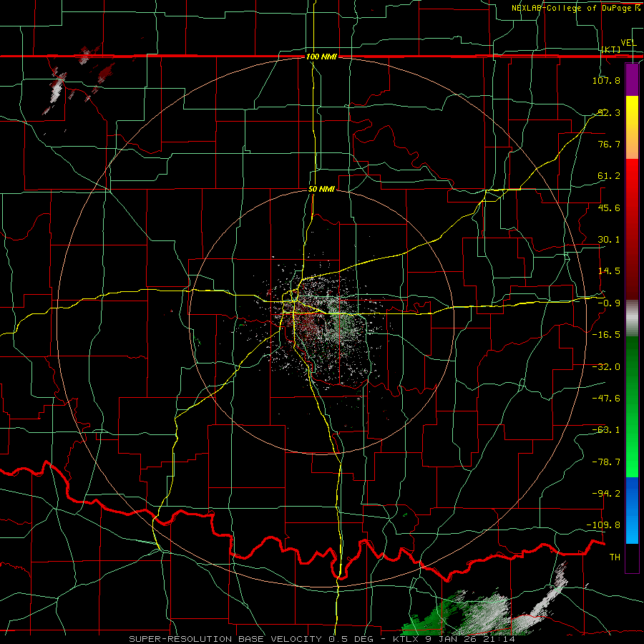Click the 100 NMI range ring label
Screen dimensions: 644x644
321,57
